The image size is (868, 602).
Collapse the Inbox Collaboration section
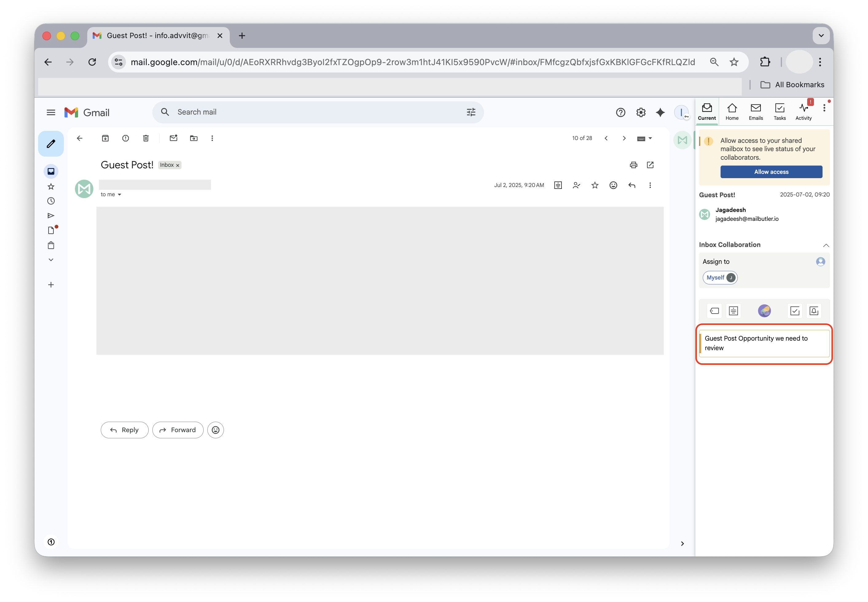826,245
